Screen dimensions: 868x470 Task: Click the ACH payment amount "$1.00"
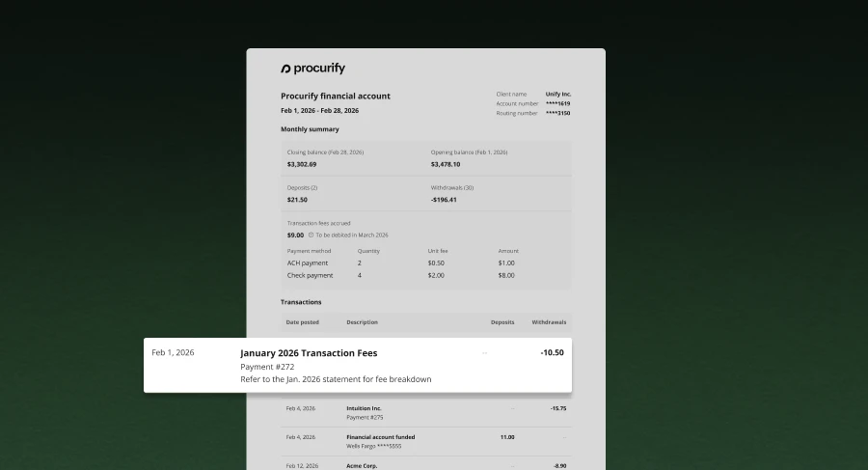[x=506, y=263]
